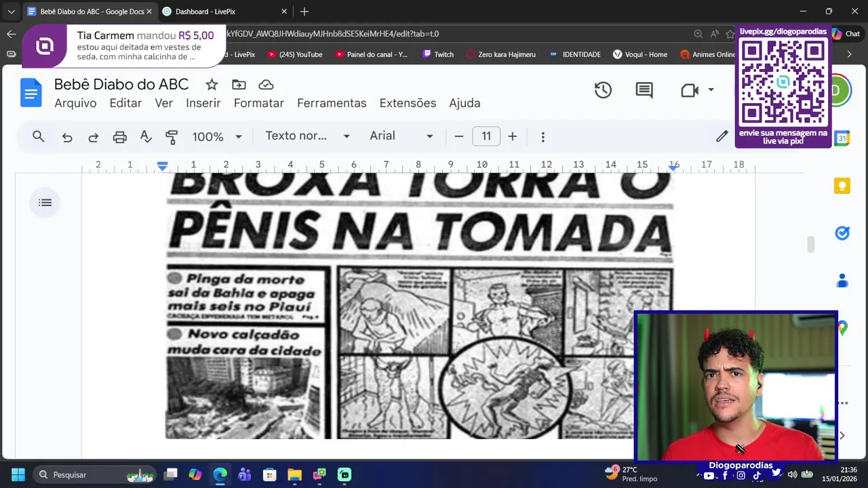
Task: Close the Bebê Diabo do ABC tab
Action: click(x=149, y=12)
